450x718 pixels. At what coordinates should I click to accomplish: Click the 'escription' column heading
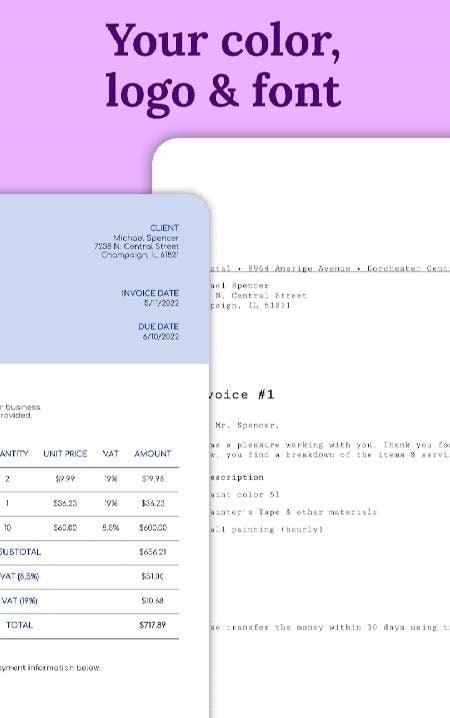(x=237, y=477)
